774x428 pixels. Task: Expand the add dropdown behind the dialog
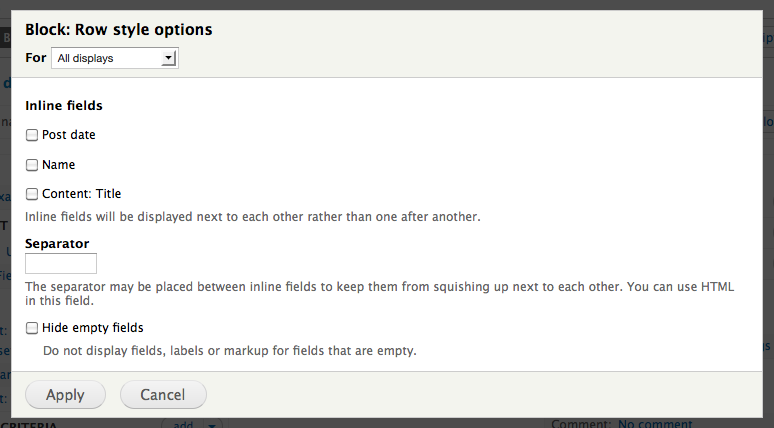(212, 424)
